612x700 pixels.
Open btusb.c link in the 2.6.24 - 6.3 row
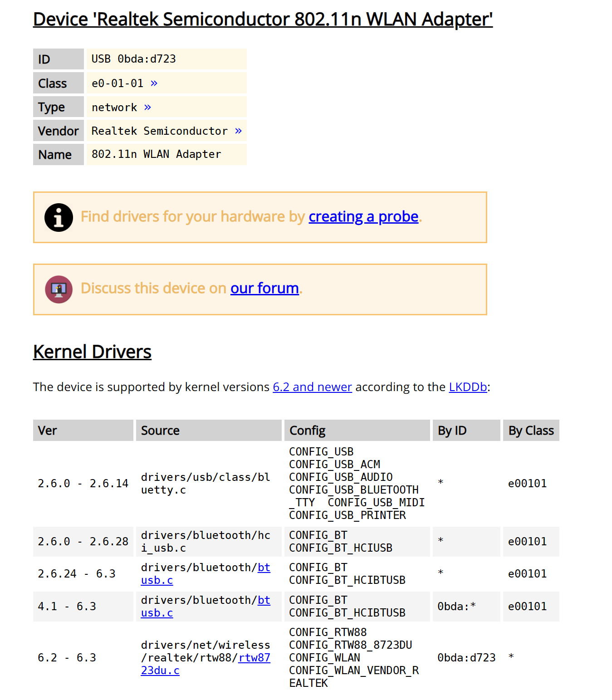click(206, 574)
